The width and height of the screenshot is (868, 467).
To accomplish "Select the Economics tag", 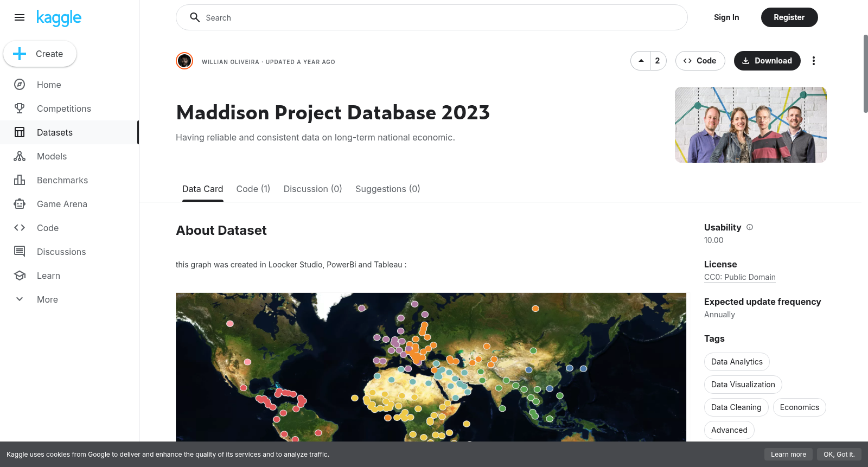I will pos(800,407).
